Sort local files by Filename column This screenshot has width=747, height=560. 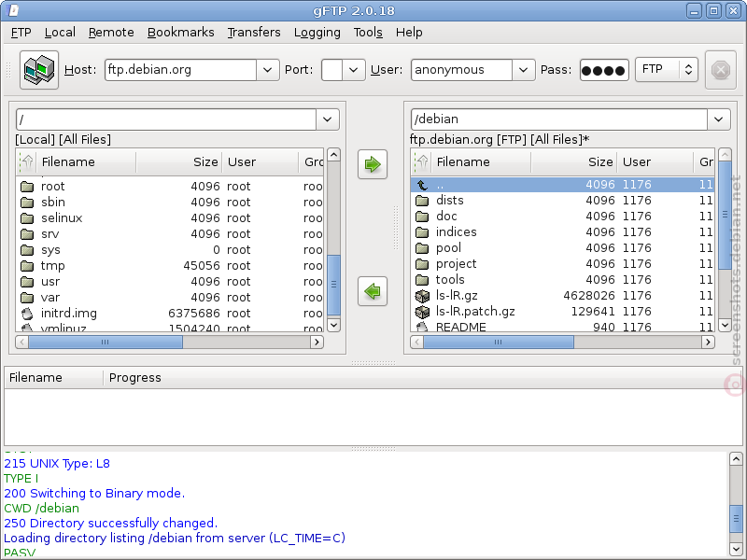coord(86,161)
